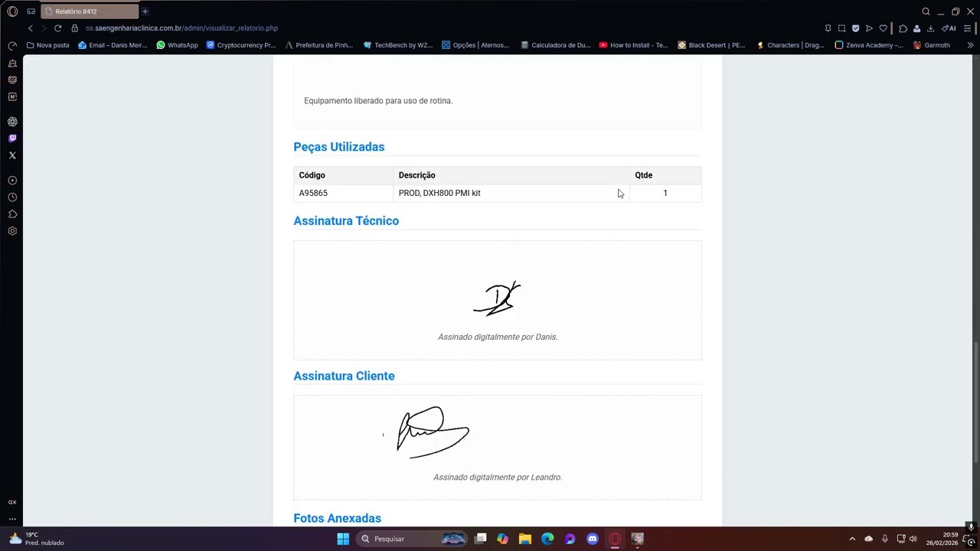The height and width of the screenshot is (551, 980).
Task: Open the Opções | Aternos bookmark
Action: coord(475,45)
